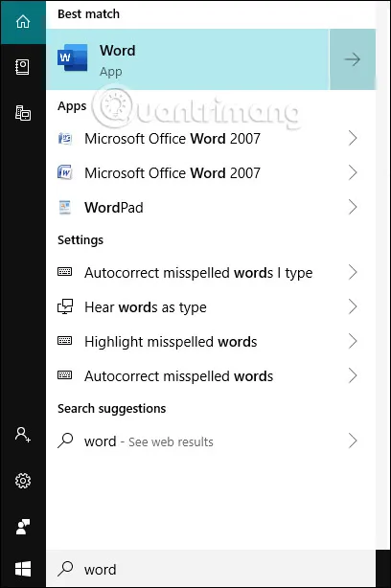Image resolution: width=391 pixels, height=588 pixels.
Task: Expand the WordPad result chevron
Action: click(353, 207)
